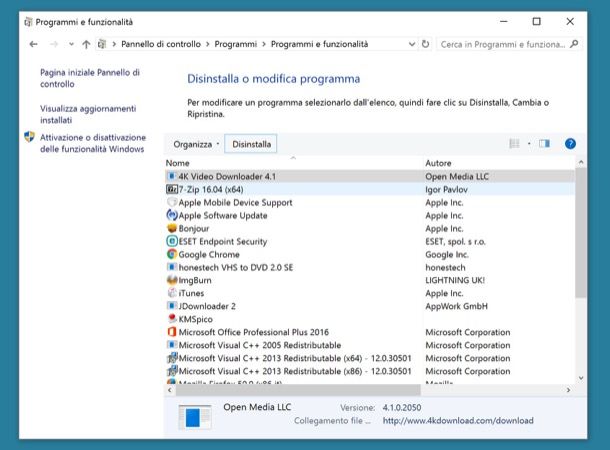Select the Bonjour icon

172,228
